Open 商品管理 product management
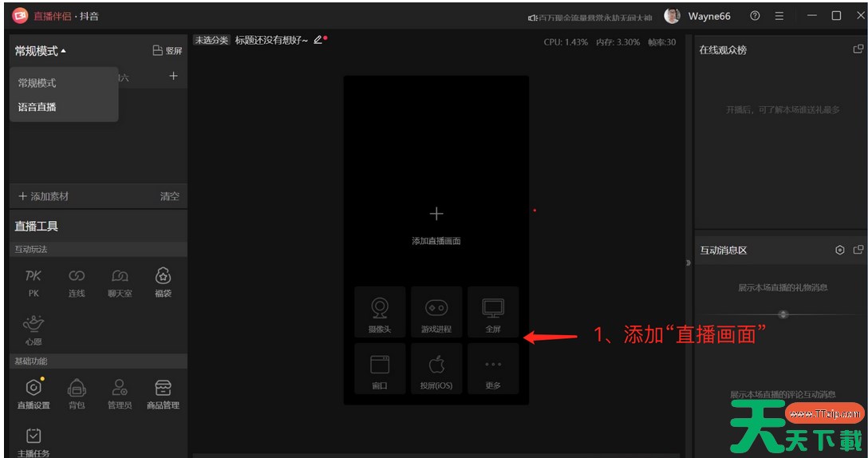 click(x=163, y=393)
